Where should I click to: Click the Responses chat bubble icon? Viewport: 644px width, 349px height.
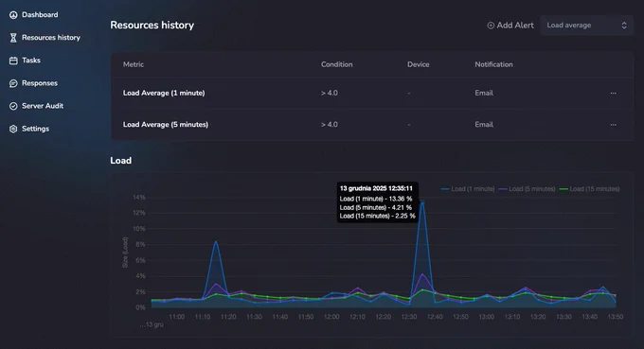(13, 83)
